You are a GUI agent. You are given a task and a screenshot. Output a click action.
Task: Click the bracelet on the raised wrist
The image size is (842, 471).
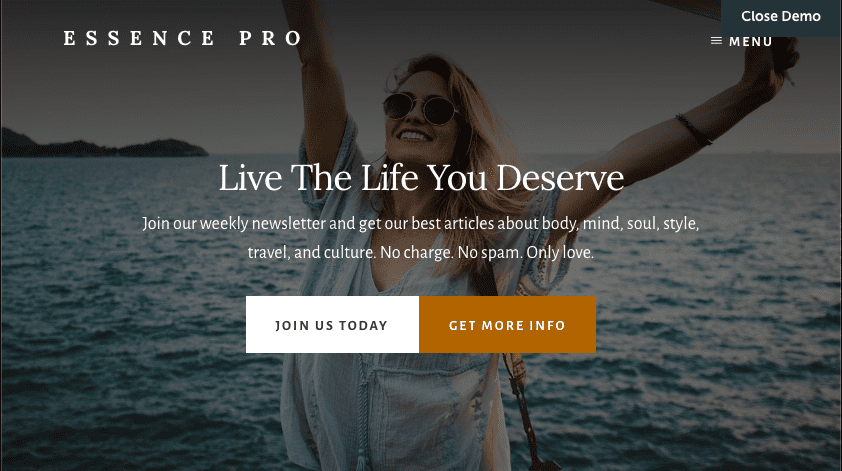point(694,129)
